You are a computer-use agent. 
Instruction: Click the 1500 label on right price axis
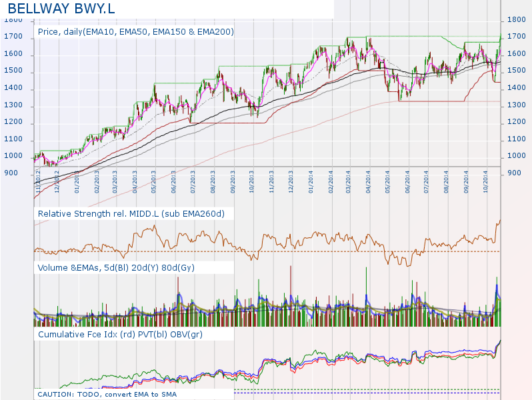517,71
